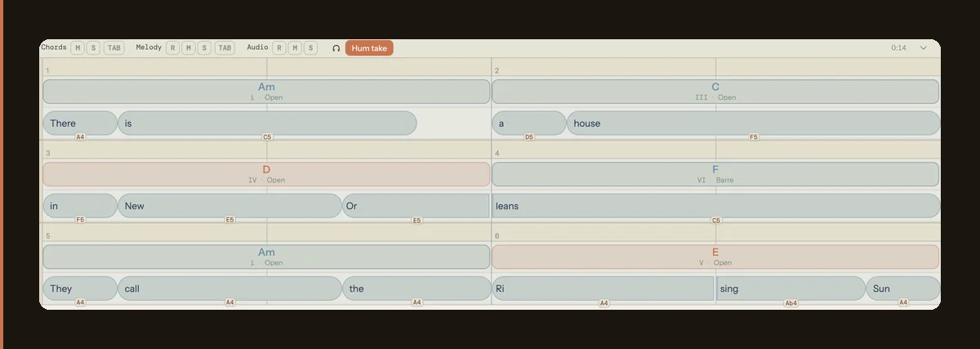The height and width of the screenshot is (349, 980).
Task: Start the Hum take recording
Action: click(x=369, y=48)
